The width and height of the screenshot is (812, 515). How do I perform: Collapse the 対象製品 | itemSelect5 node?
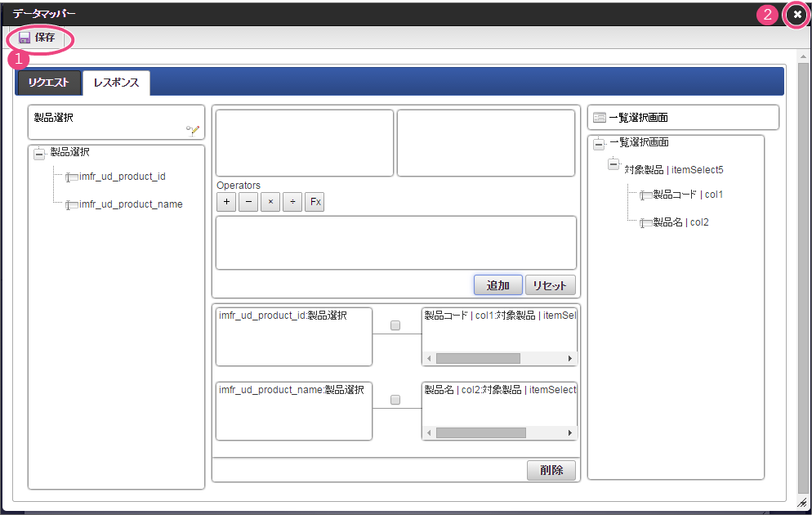pyautogui.click(x=613, y=165)
